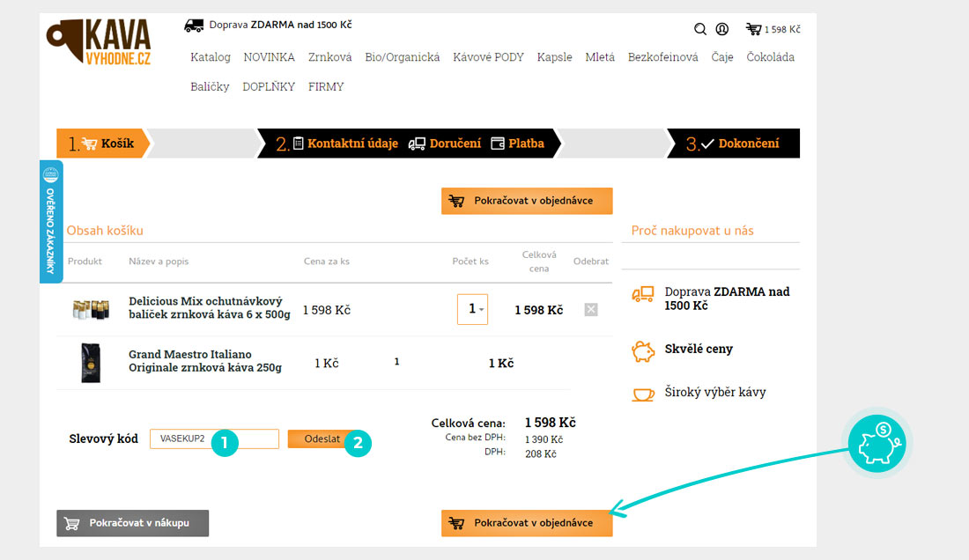Open the quantity dropdown for Delicious Mix

coord(473,310)
